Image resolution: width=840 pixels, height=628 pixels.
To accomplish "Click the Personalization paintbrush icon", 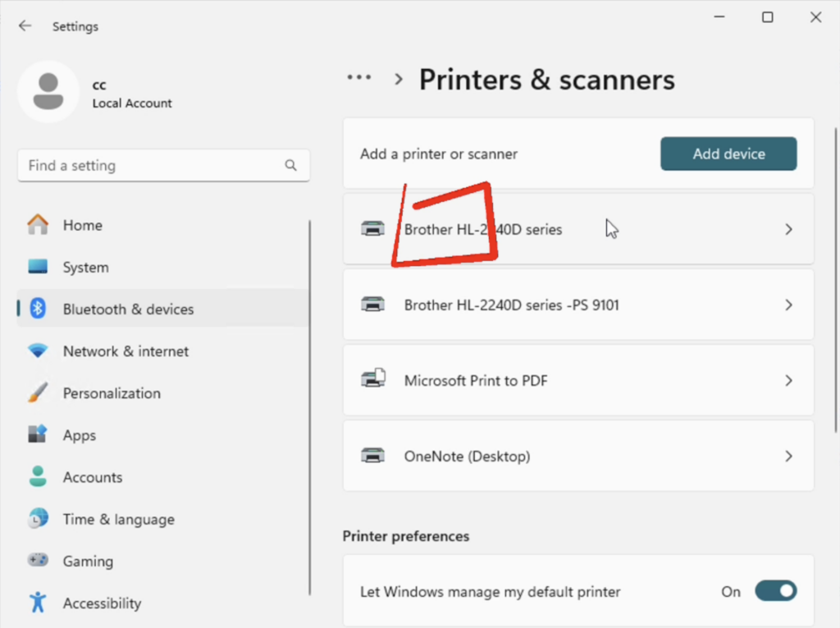I will tap(38, 393).
